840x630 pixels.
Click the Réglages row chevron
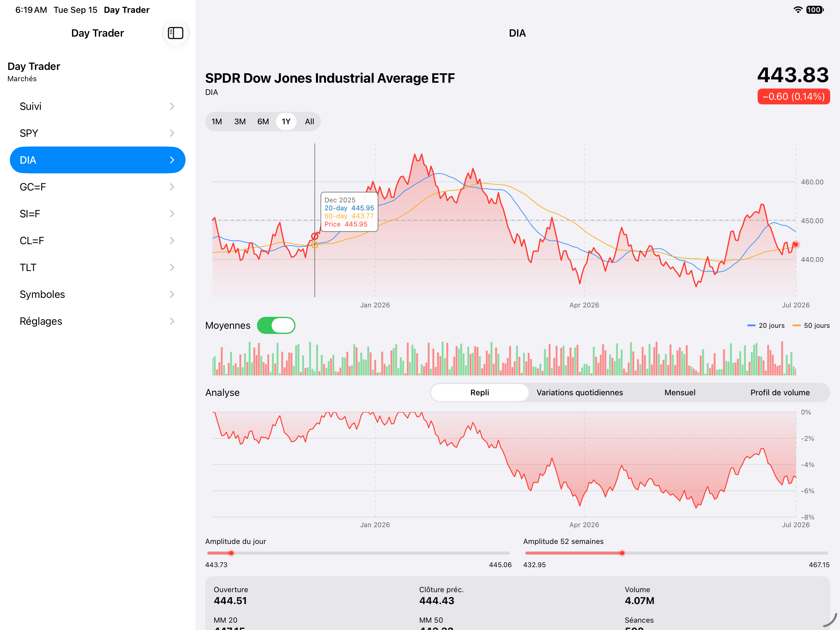click(172, 321)
